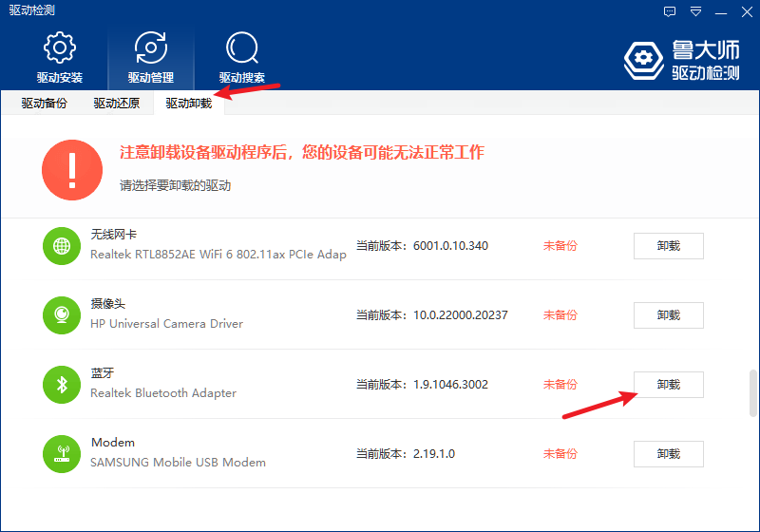Click the driver list vertical scrollbar
Viewport: 760px width, 532px height.
click(x=752, y=393)
